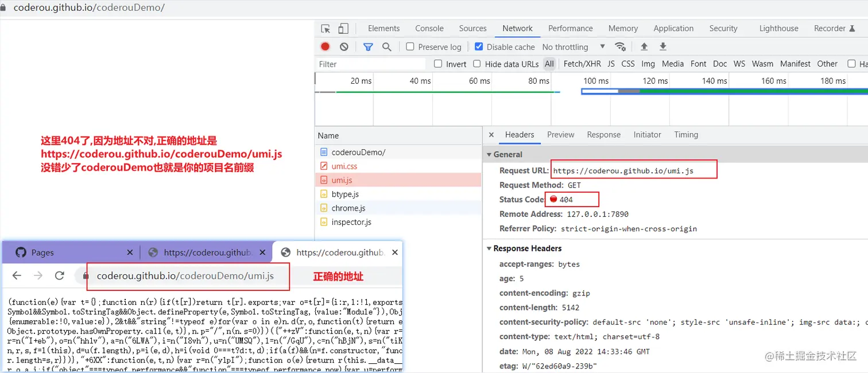
Task: Click the Name column header
Action: [x=398, y=135]
